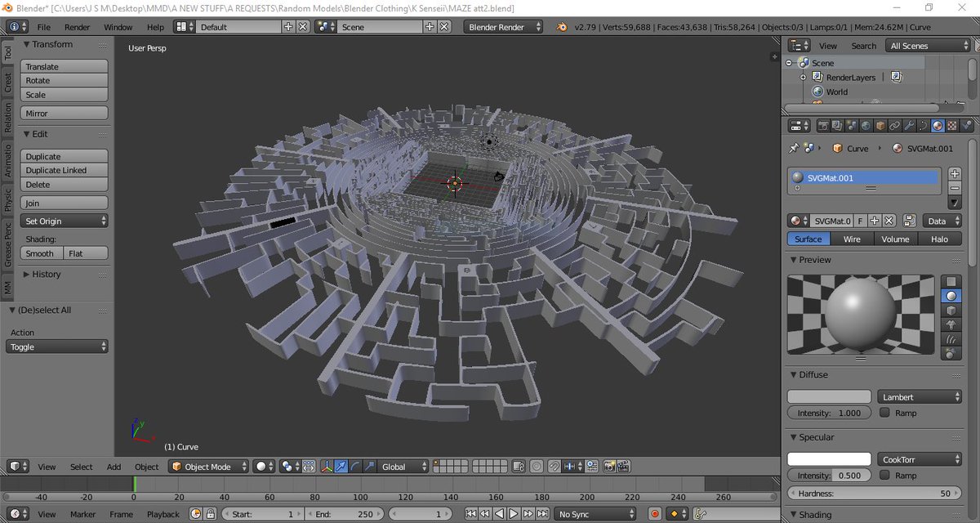This screenshot has width=980, height=523.
Task: Click the Delete button in Edit panel
Action: [64, 185]
